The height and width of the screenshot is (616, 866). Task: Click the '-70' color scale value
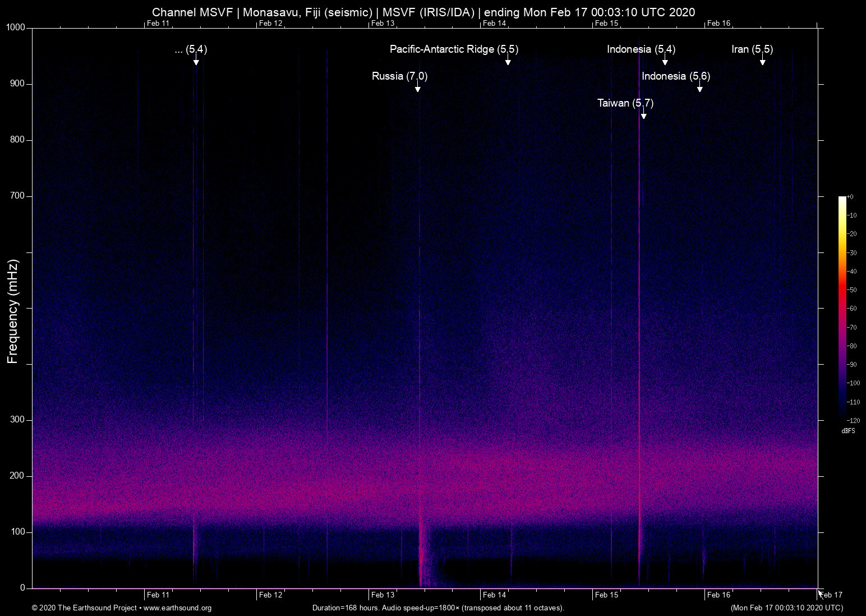point(852,327)
